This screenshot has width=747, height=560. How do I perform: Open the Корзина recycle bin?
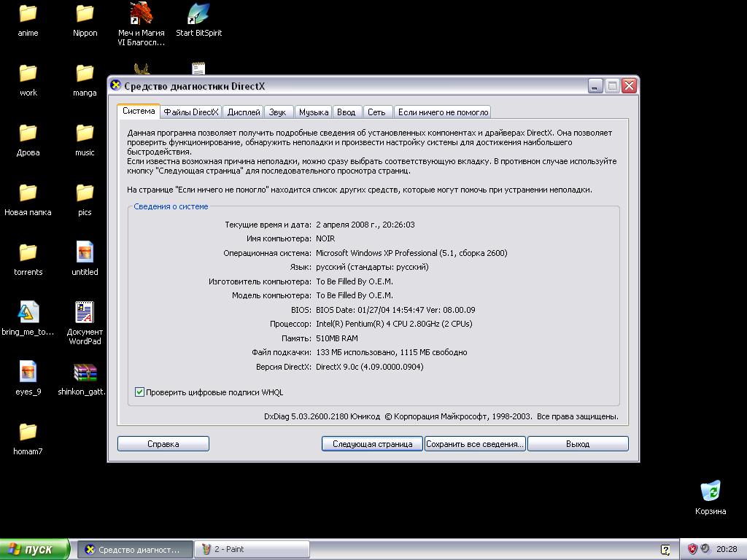710,491
